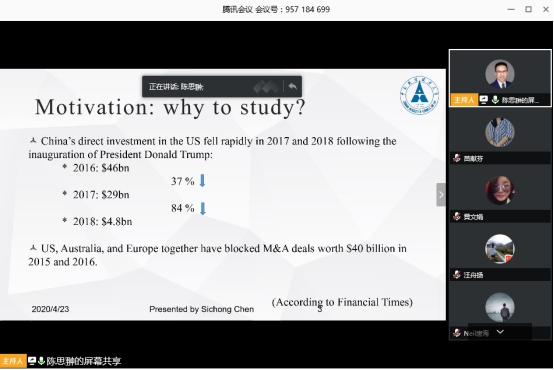The height and width of the screenshot is (370, 554).
Task: Click the orange 主持人 label on host tile
Action: (464, 100)
